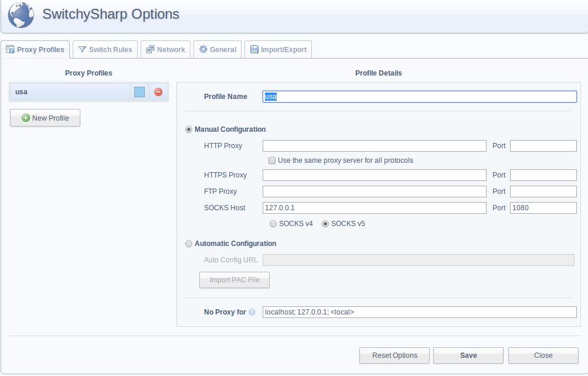Choose SOCKS v5 option
588x376 pixels.
tap(325, 224)
